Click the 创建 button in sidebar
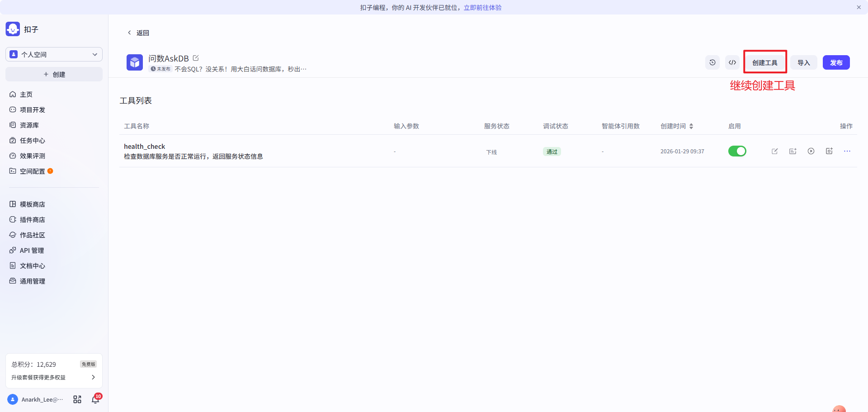This screenshot has width=868, height=412. [54, 74]
